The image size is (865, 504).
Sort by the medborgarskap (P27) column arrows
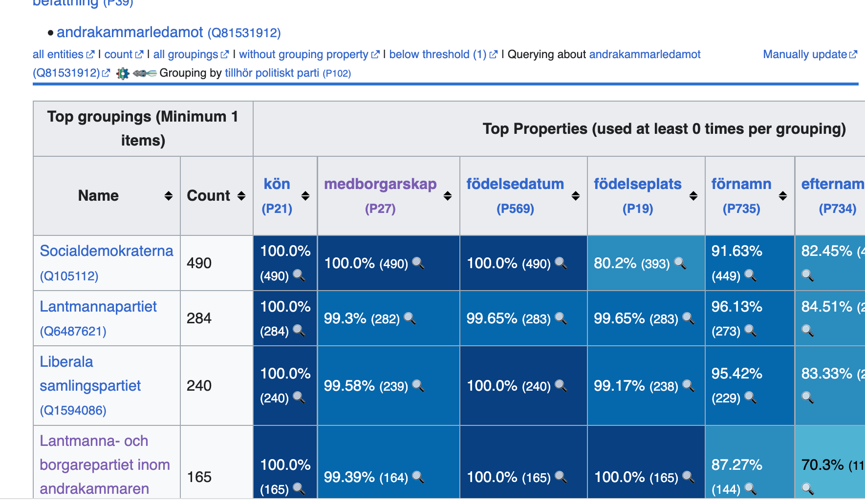(x=448, y=196)
